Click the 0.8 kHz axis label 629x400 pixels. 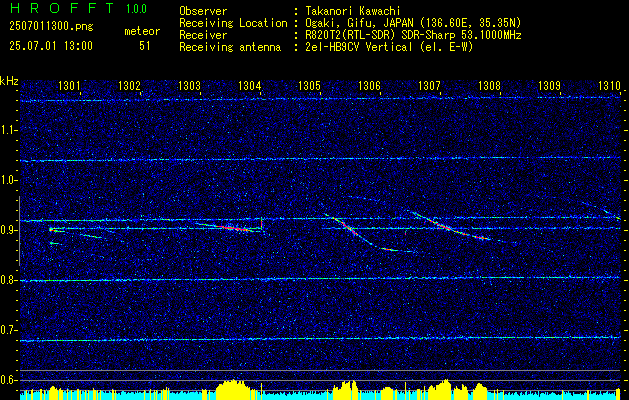pyautogui.click(x=8, y=280)
